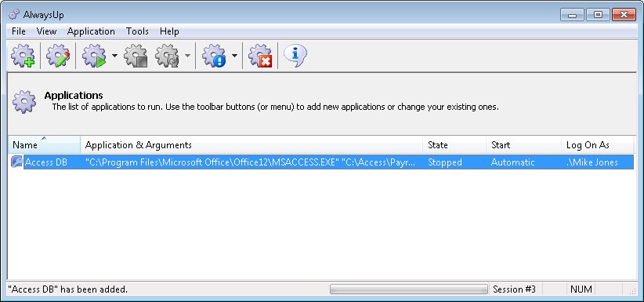Viewport: 644px width, 302px height.
Task: Open the restart application dropdown arrow
Action: tap(187, 56)
